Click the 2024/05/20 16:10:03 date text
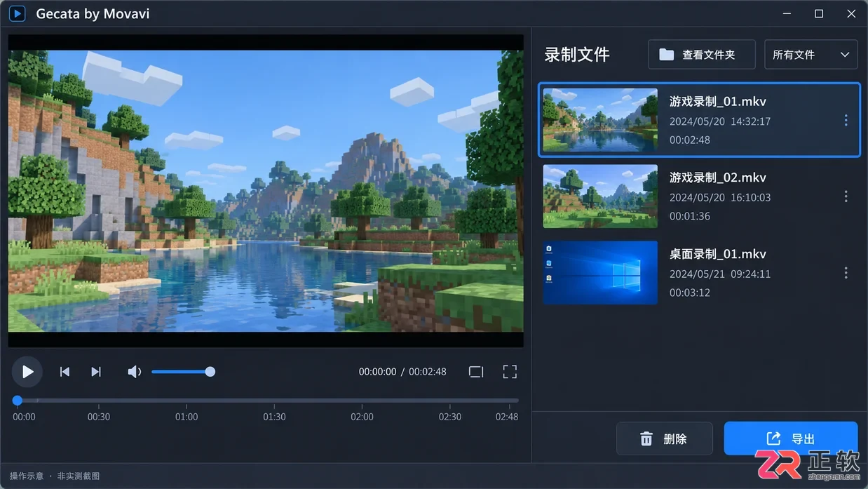Viewport: 868px width, 489px height. [x=719, y=198]
